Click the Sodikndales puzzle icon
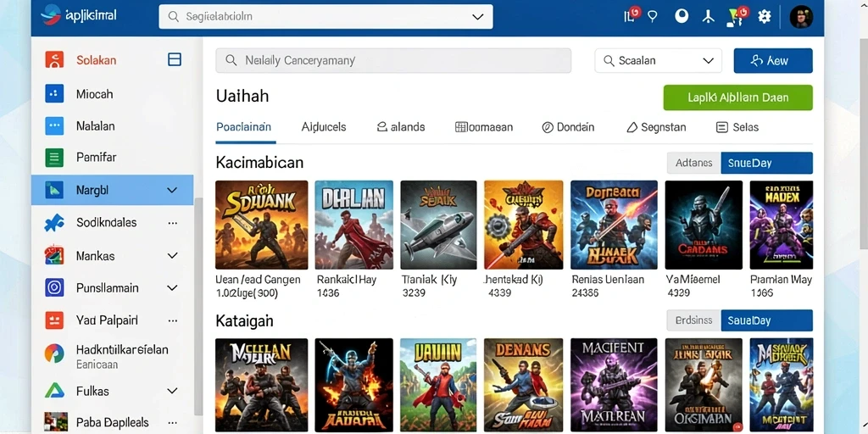Viewport: 868px width, 434px height. click(x=54, y=223)
